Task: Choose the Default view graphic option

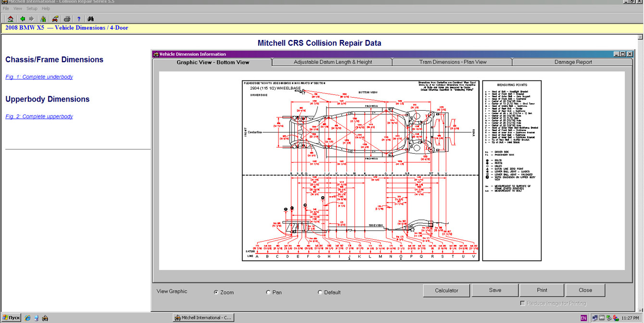Action: point(320,292)
